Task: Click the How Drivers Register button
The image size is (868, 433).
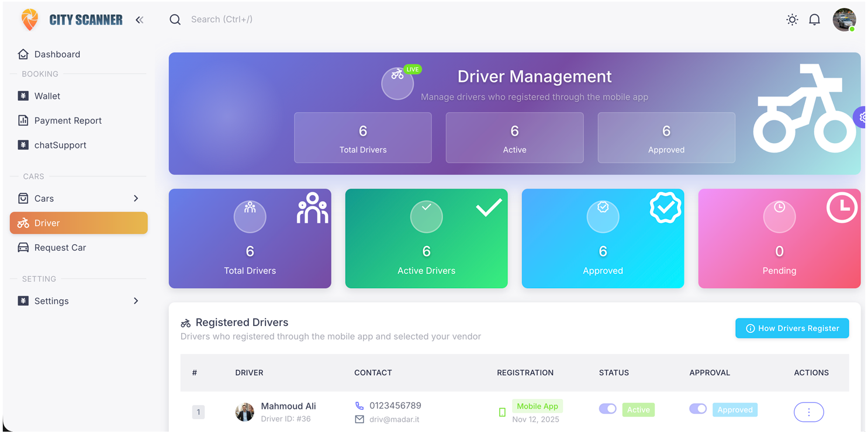Action: (x=792, y=328)
